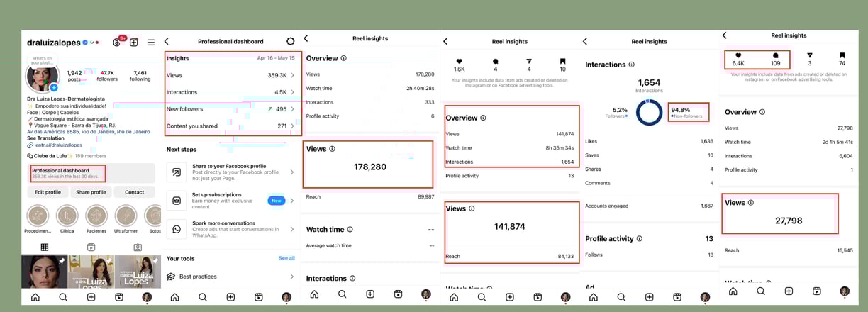Tap info icon beside Profile activity 13 heading
868x312 pixels.
click(639, 239)
